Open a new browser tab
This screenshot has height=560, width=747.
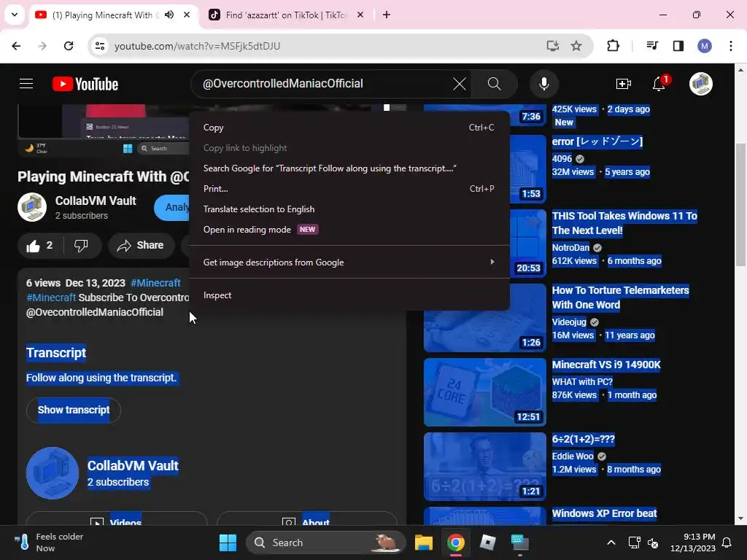(387, 15)
